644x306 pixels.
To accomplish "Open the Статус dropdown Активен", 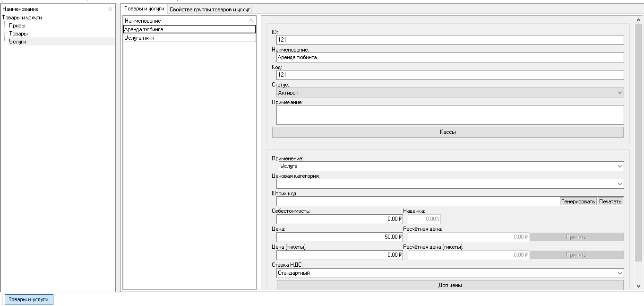I will (x=450, y=93).
